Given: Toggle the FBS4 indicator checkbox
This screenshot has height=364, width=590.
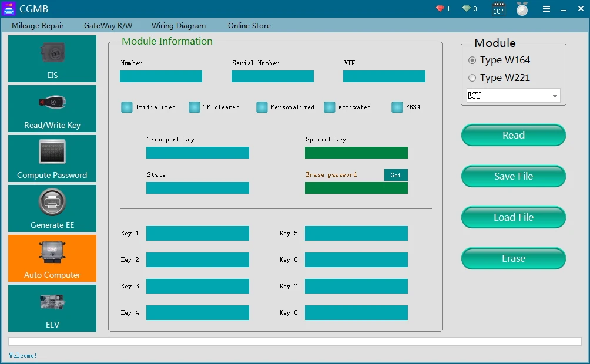Looking at the screenshot, I should 397,107.
